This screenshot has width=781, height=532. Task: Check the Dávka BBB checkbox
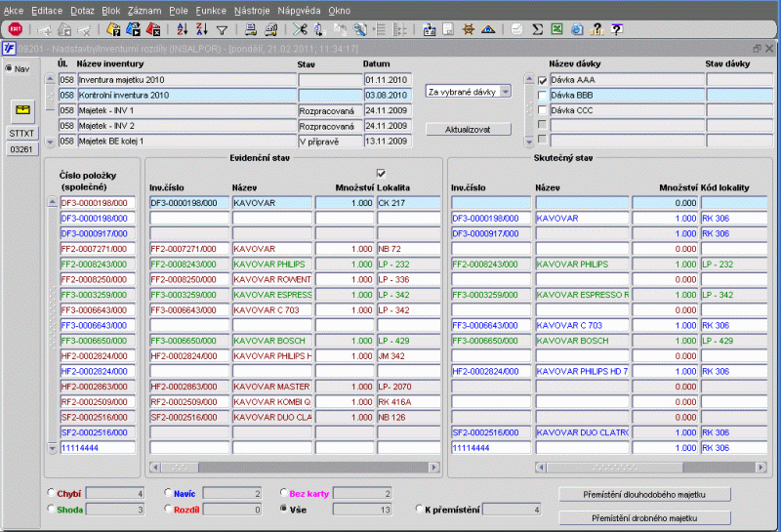click(x=543, y=96)
